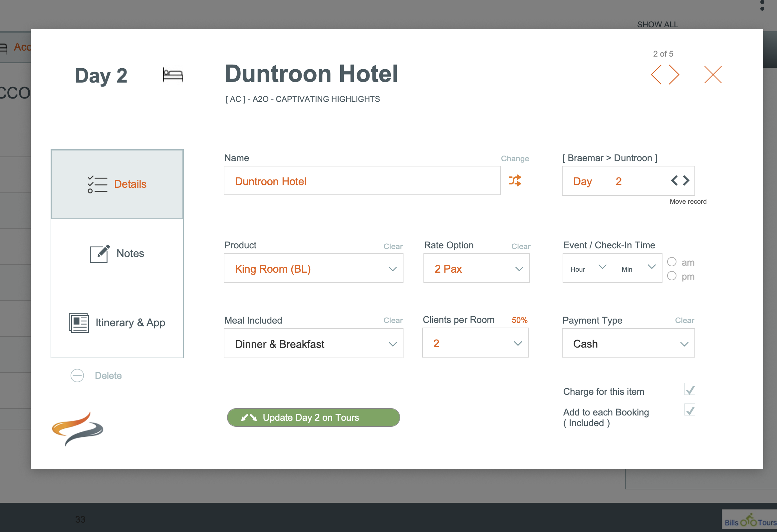This screenshot has height=532, width=777.
Task: Expand the Meal Included dropdown
Action: (313, 344)
